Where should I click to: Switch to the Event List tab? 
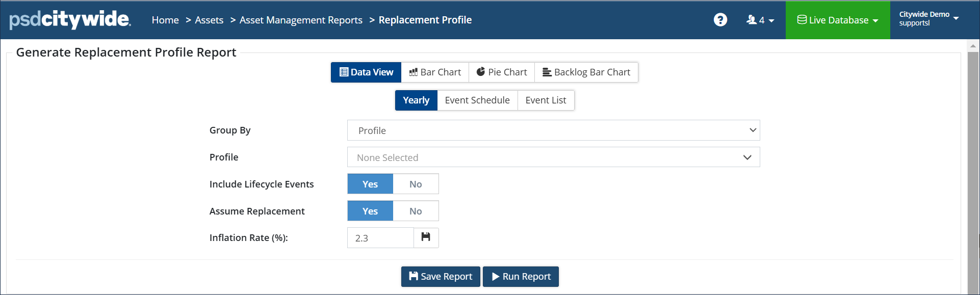click(x=546, y=100)
